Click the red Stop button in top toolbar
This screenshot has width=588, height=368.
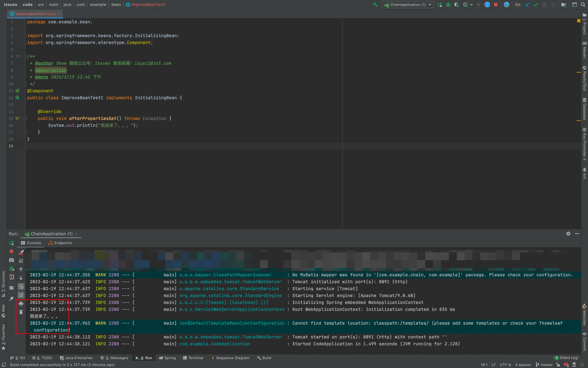(x=496, y=5)
